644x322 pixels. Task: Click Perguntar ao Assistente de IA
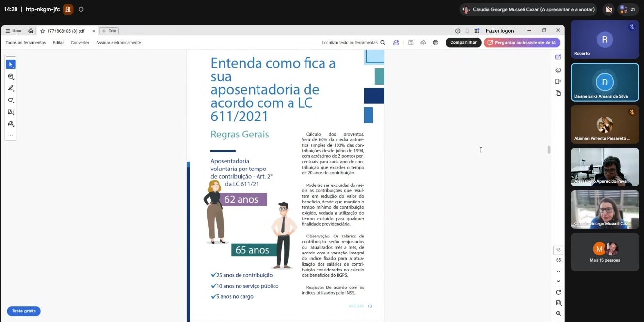coord(522,43)
